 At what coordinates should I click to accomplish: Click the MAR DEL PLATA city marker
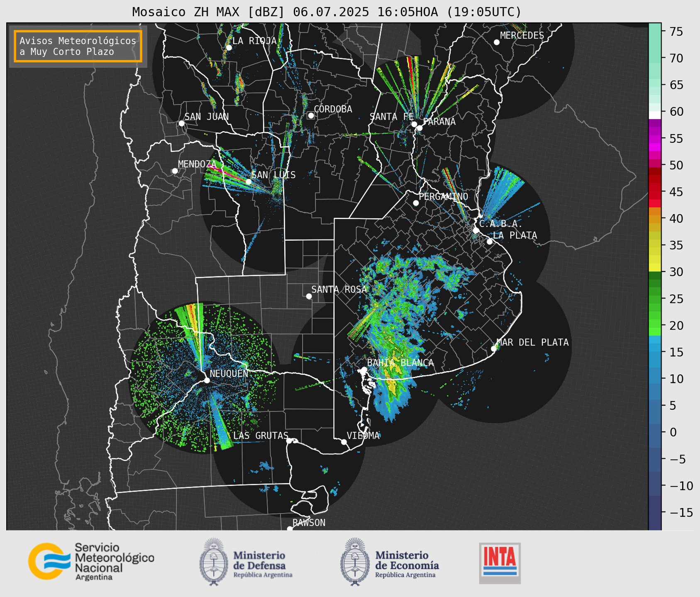click(494, 349)
